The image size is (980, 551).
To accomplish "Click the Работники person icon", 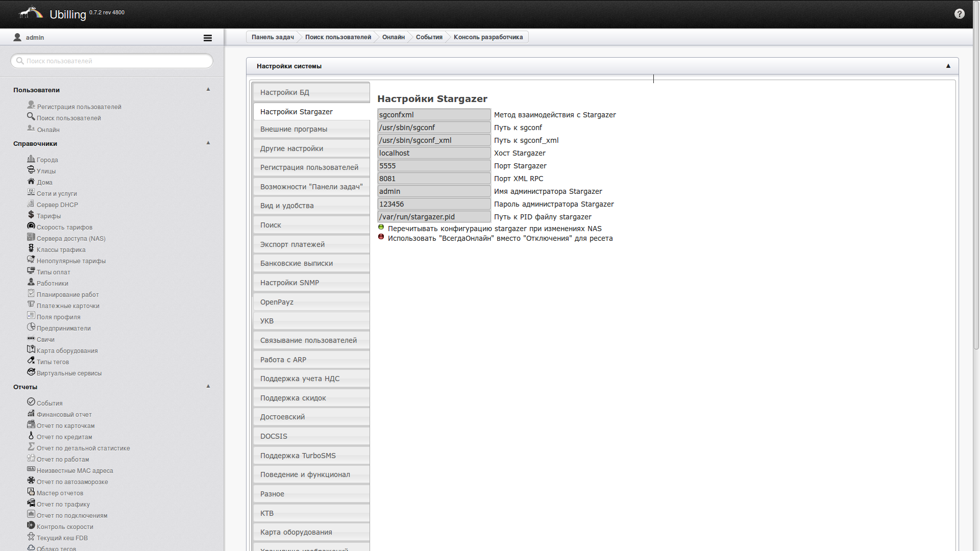I will pos(31,282).
